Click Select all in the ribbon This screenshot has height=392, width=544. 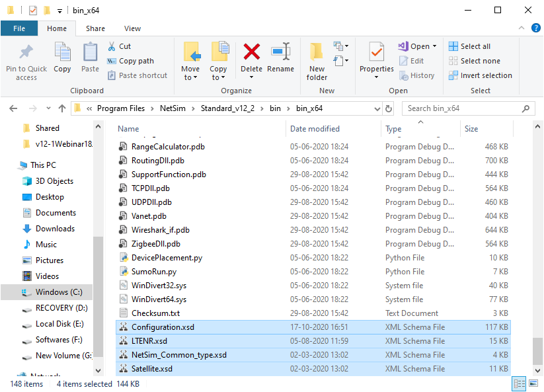469,46
